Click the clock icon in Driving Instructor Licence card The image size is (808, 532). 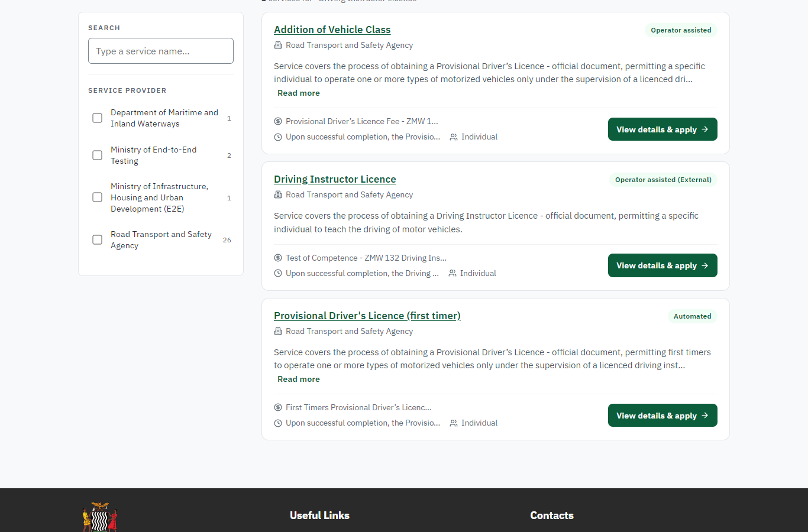[278, 274]
